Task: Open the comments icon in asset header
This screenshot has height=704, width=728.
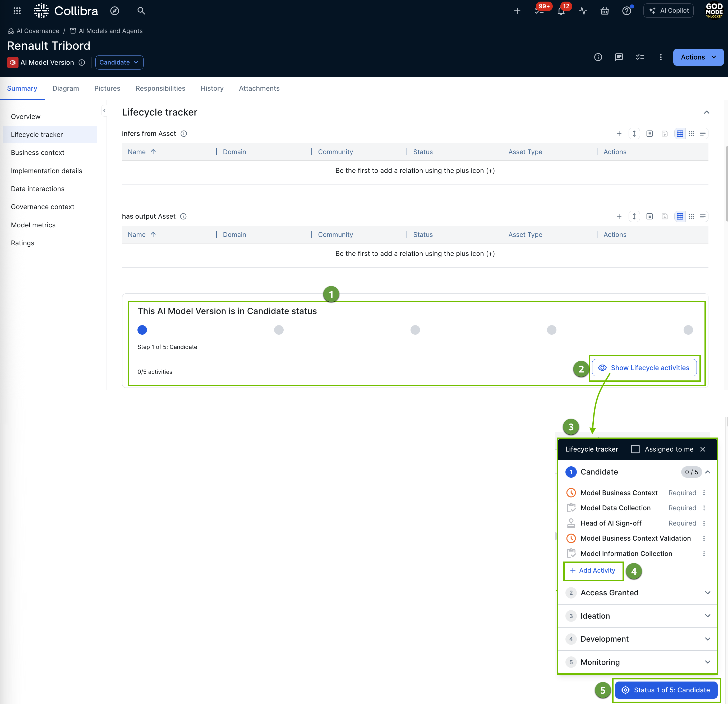Action: (x=619, y=57)
